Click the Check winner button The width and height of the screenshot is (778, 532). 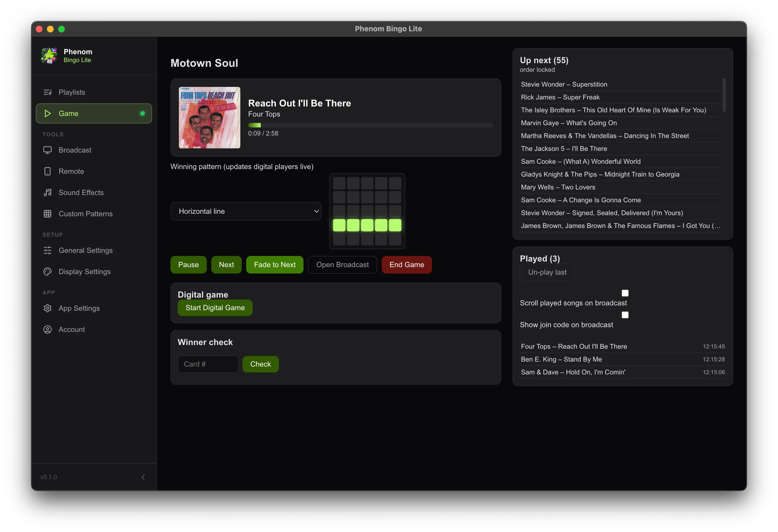point(260,364)
